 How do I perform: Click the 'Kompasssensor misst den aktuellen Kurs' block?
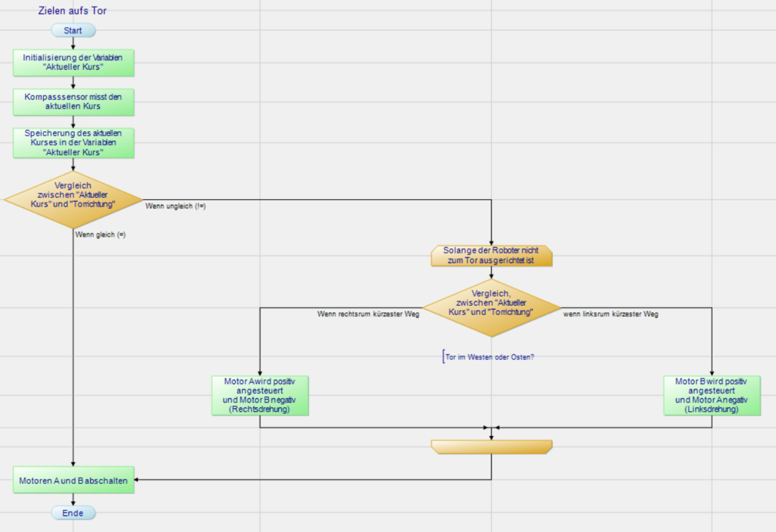(73, 101)
